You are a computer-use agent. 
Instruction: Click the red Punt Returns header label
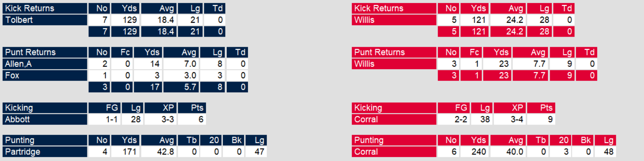[379, 53]
